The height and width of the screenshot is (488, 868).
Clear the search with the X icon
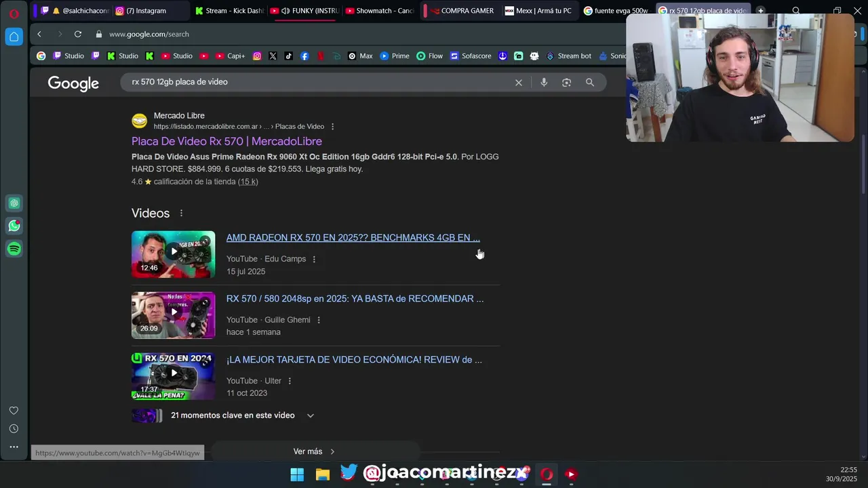pyautogui.click(x=519, y=82)
